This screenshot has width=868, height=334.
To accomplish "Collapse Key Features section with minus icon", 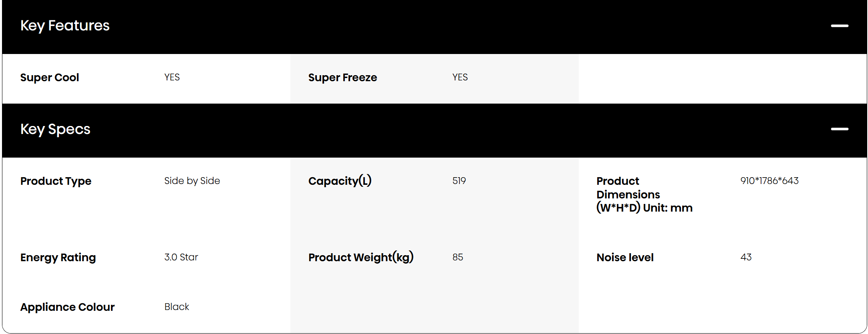I will pyautogui.click(x=839, y=26).
